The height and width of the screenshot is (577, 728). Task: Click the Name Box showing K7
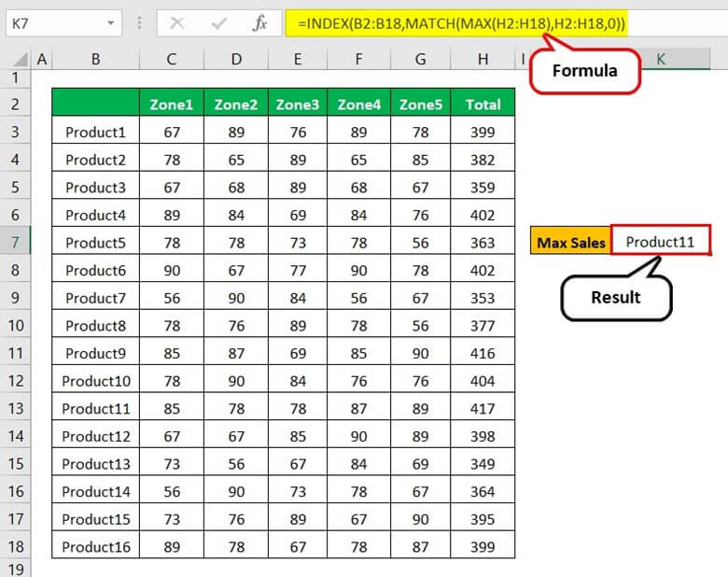coord(63,22)
